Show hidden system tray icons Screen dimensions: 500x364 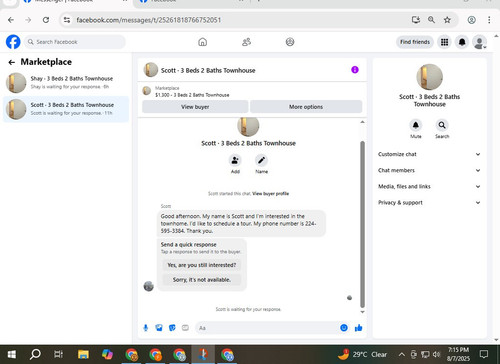[402, 354]
